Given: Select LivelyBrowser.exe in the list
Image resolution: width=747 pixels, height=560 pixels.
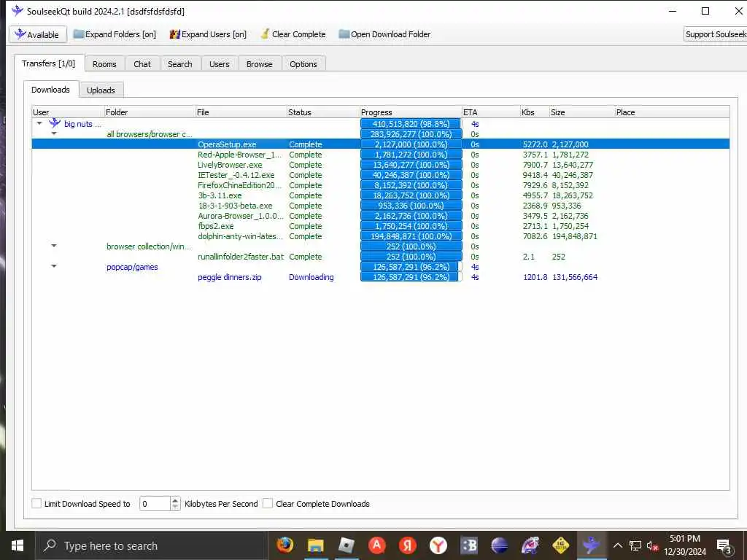Looking at the screenshot, I should [x=230, y=165].
